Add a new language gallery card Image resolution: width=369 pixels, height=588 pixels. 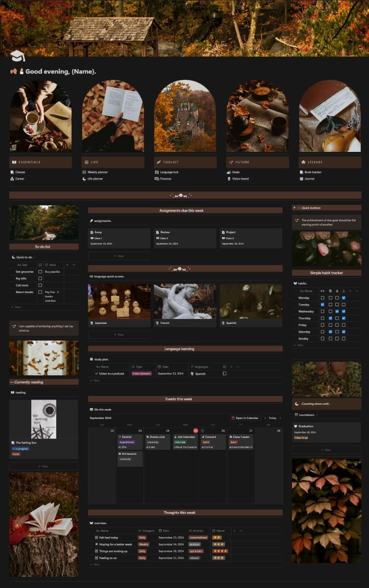[119, 335]
